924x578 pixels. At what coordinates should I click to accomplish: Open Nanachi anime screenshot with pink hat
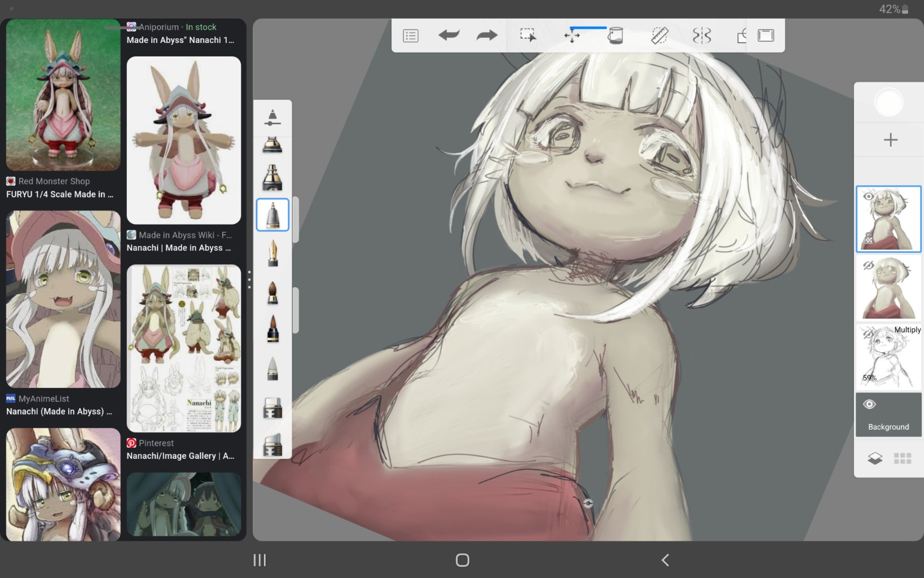click(x=63, y=299)
